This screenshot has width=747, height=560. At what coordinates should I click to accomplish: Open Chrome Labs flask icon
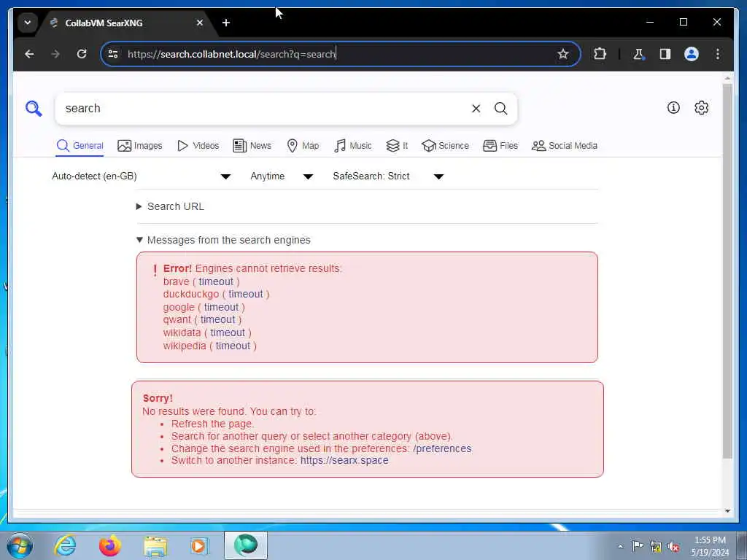pyautogui.click(x=638, y=54)
